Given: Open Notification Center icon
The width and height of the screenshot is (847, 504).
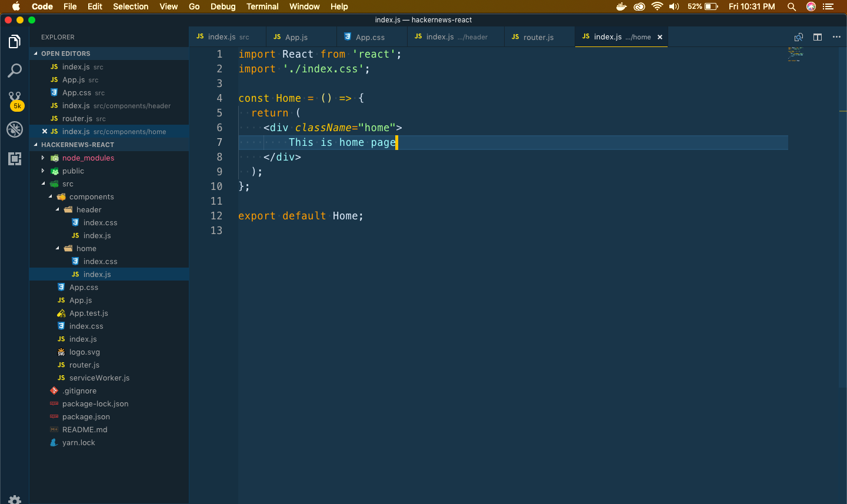Looking at the screenshot, I should (829, 6).
